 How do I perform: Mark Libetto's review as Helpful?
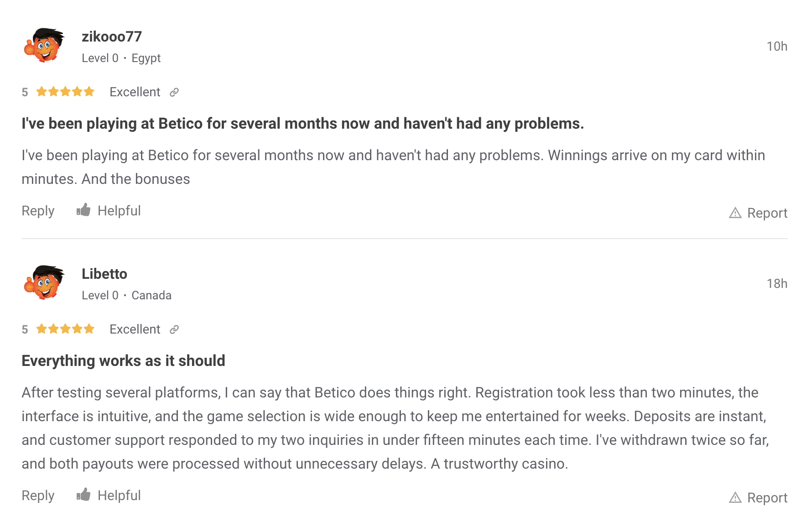(x=119, y=496)
